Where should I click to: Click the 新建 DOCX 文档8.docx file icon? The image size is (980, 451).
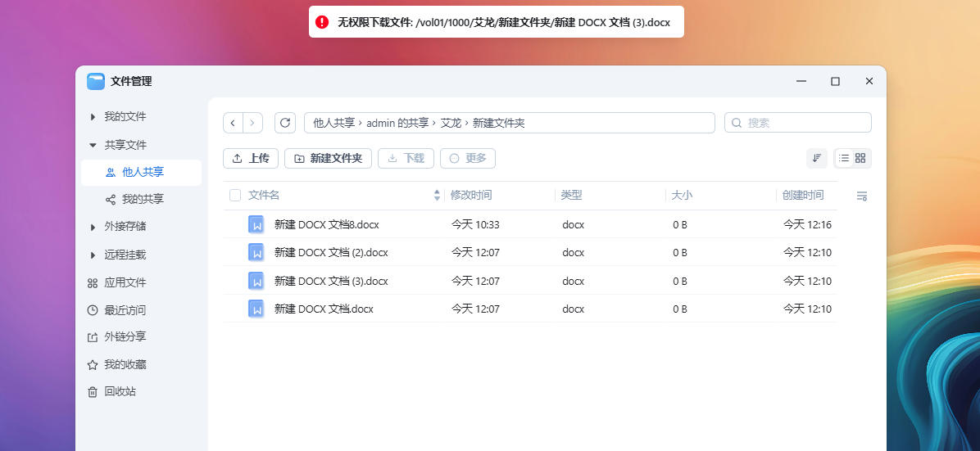tap(256, 225)
